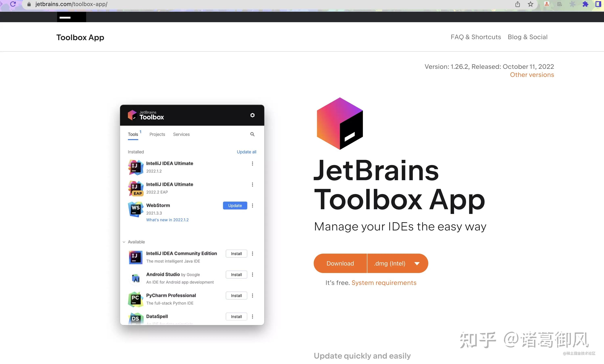Viewport: 604px width, 364px height.
Task: Open the browser extensions puzzle icon
Action: (585, 4)
